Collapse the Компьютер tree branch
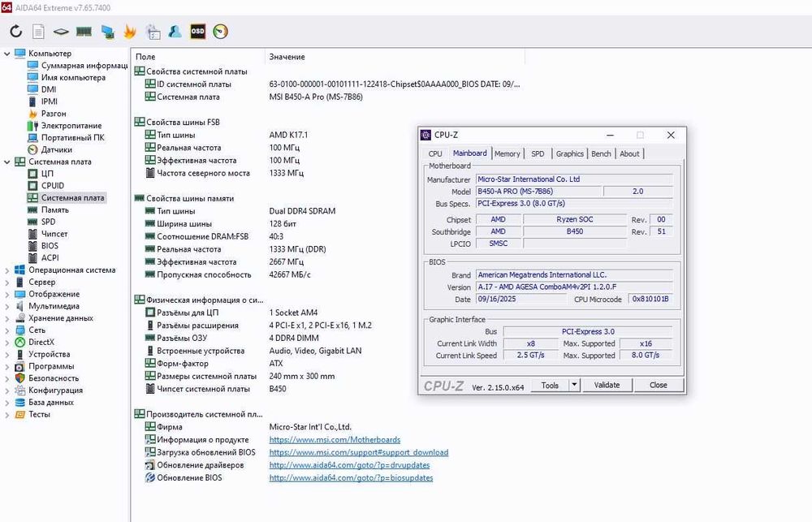 [x=6, y=54]
